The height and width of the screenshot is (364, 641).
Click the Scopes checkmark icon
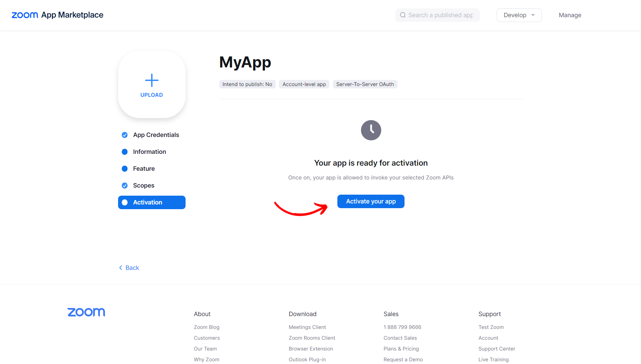click(124, 186)
